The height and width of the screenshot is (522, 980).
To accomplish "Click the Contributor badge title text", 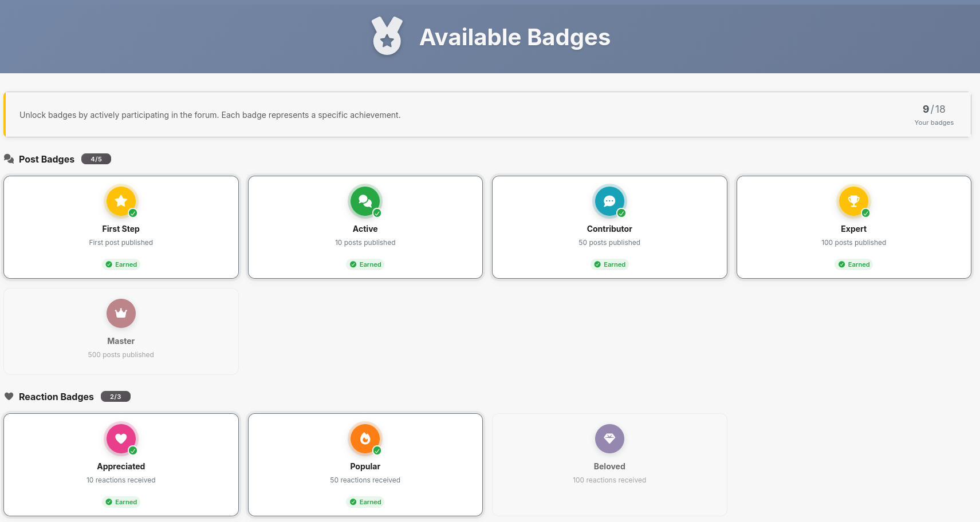I will (x=609, y=229).
